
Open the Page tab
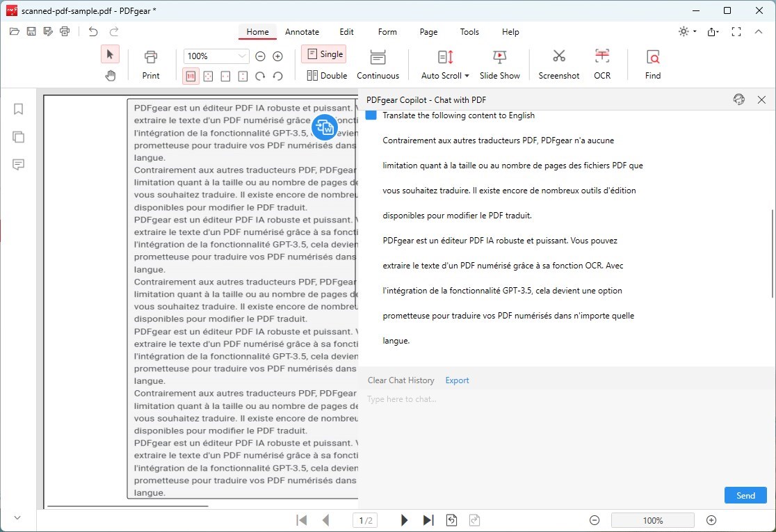tap(428, 32)
